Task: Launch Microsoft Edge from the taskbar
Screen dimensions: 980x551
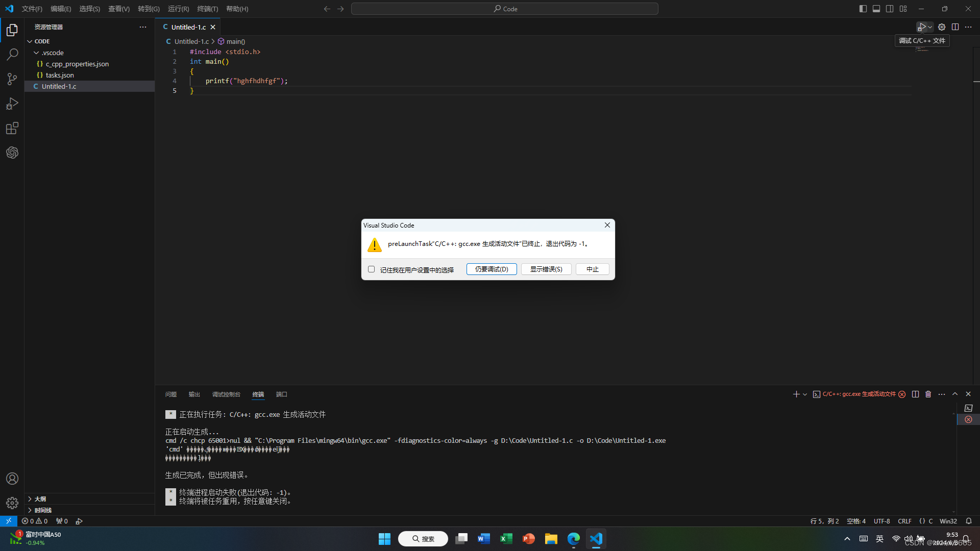Action: (574, 539)
